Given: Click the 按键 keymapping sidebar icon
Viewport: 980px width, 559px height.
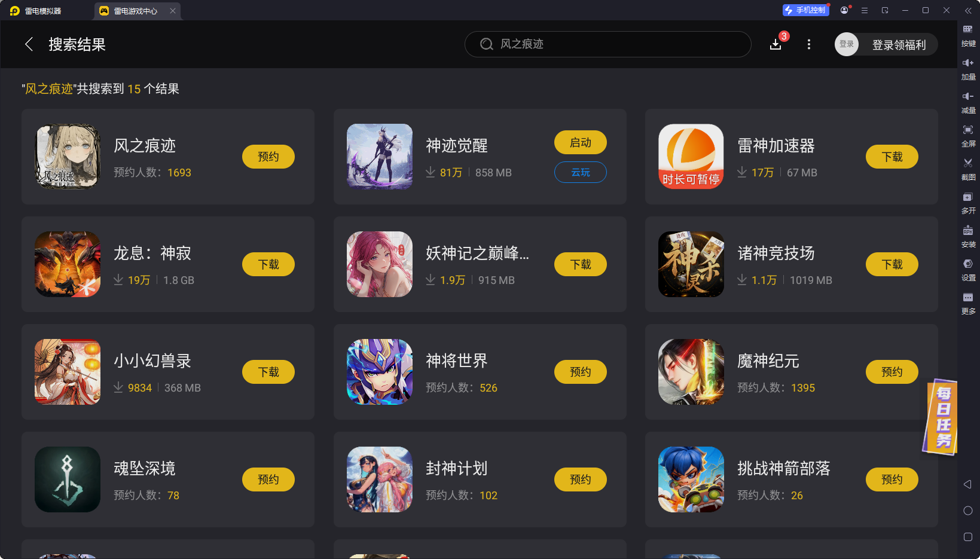Looking at the screenshot, I should 968,36.
